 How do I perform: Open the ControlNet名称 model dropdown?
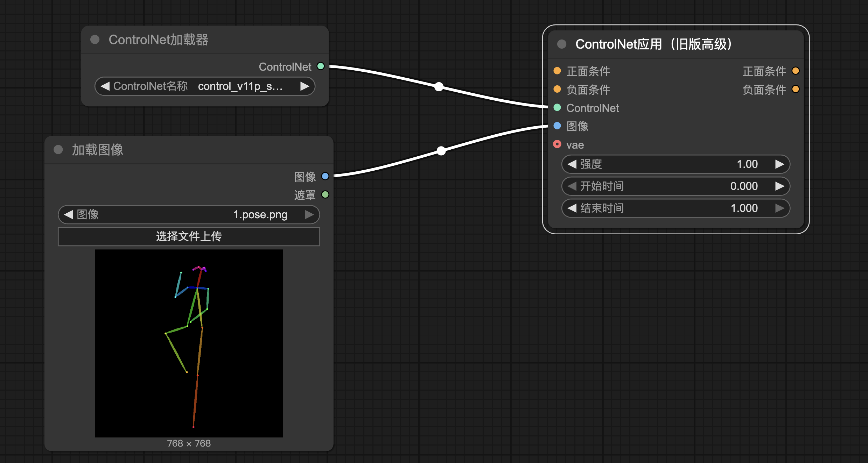(x=205, y=86)
